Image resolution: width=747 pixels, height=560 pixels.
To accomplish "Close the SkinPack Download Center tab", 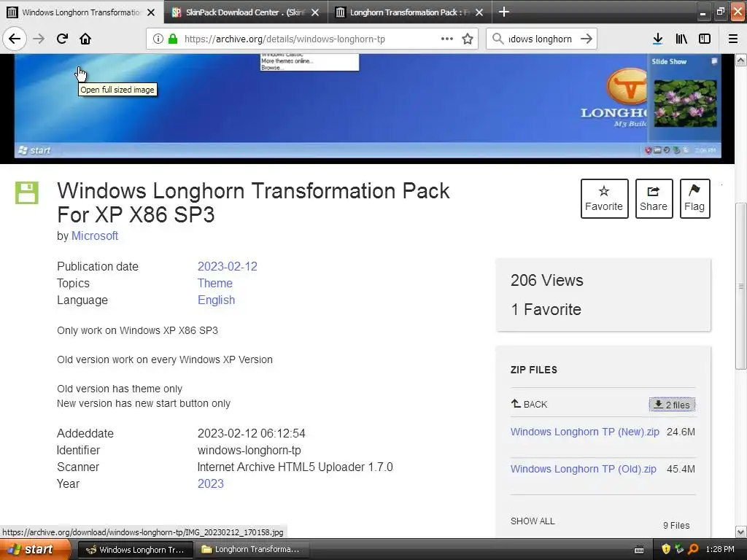I will tap(315, 12).
